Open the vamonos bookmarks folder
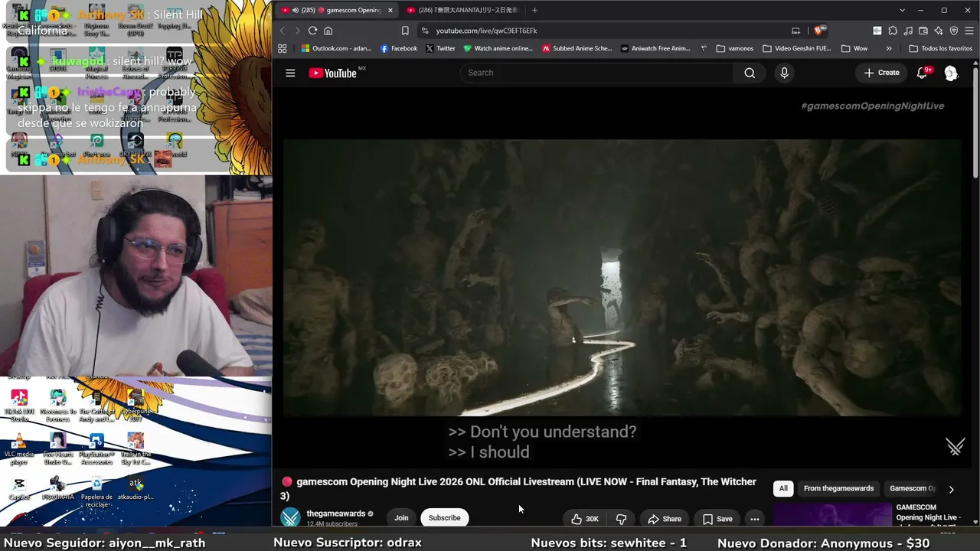The height and width of the screenshot is (551, 980). coord(735,48)
